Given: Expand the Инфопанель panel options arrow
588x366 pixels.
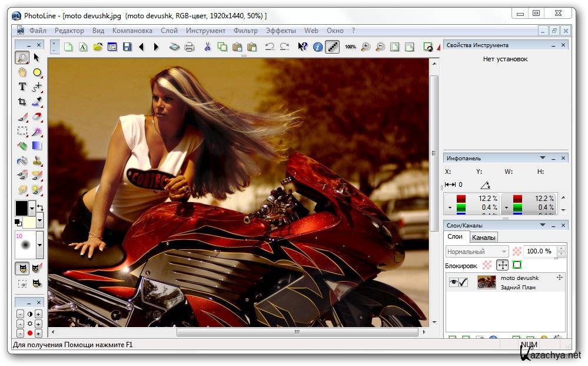Looking at the screenshot, I should (x=543, y=158).
